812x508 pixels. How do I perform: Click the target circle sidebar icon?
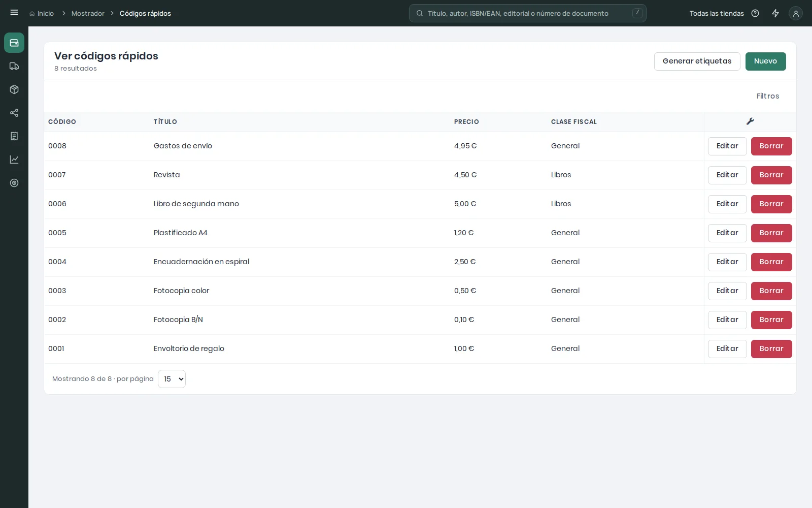14,183
